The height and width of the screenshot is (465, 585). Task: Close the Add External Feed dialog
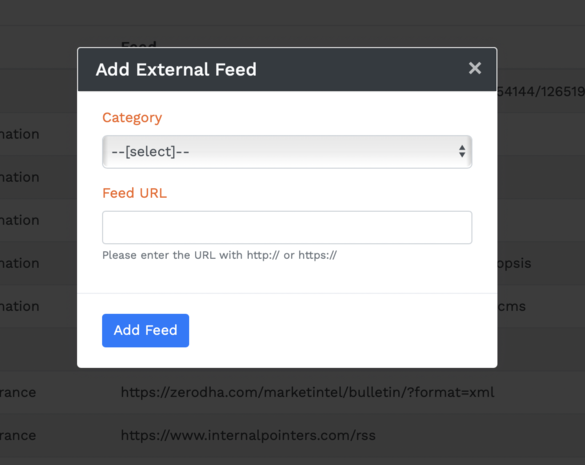pos(475,68)
